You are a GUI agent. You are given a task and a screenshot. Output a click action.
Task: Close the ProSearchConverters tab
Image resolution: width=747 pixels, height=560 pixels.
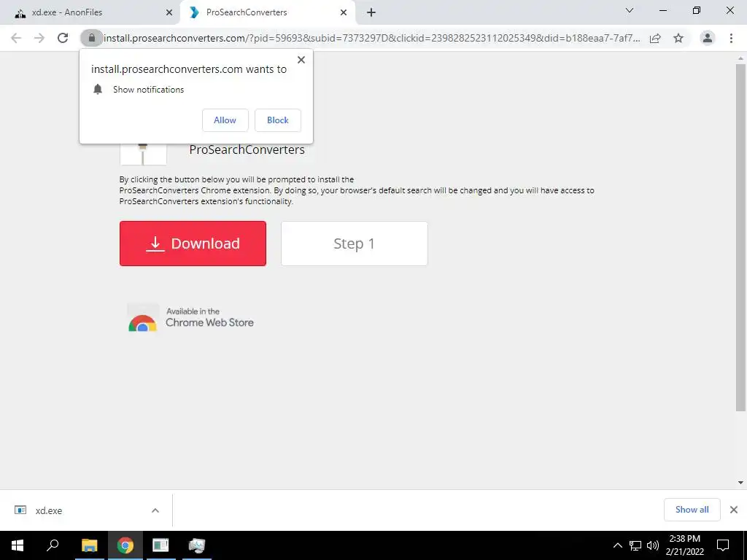click(x=344, y=13)
